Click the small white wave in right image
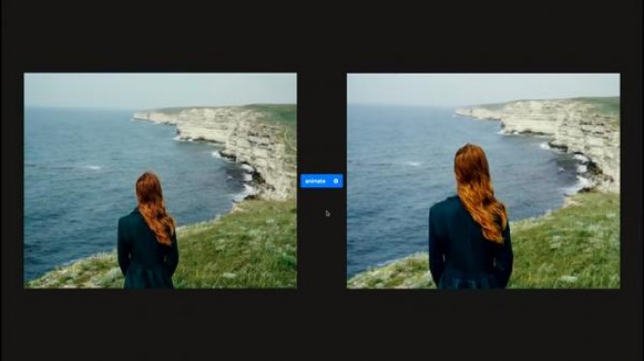Image resolution: width=644 pixels, height=361 pixels. pyautogui.click(x=413, y=164)
